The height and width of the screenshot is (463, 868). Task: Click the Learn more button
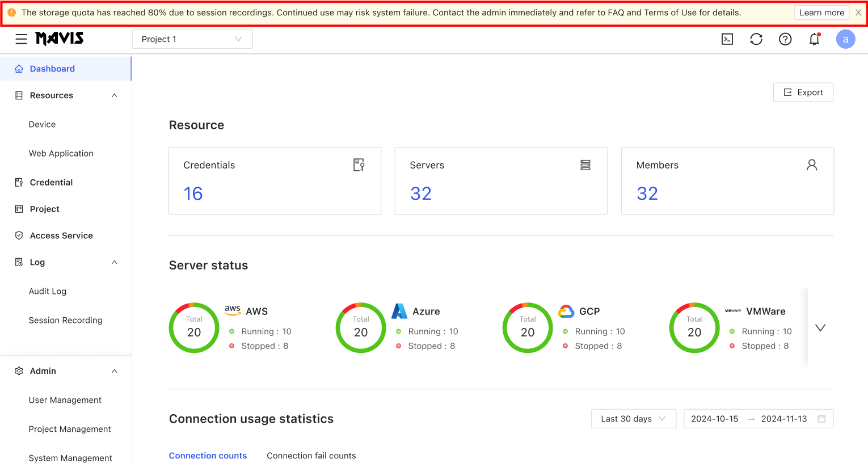(821, 12)
